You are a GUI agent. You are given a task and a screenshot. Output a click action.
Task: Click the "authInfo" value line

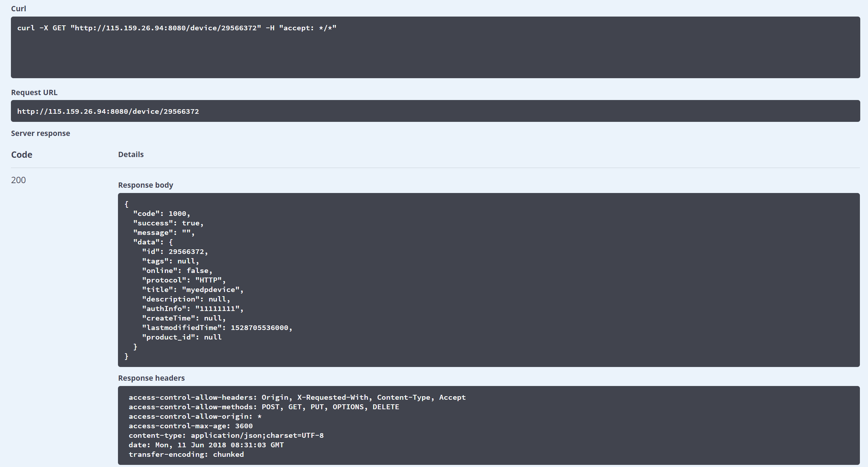point(192,309)
